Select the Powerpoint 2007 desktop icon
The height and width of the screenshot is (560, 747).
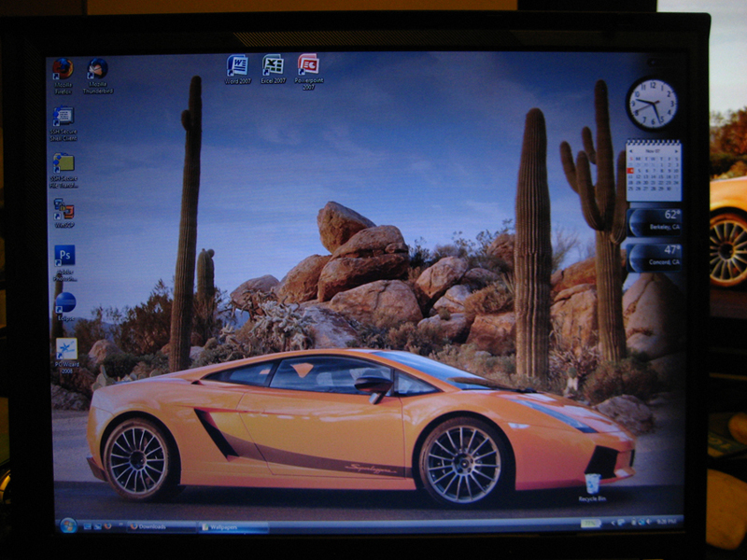pos(309,72)
